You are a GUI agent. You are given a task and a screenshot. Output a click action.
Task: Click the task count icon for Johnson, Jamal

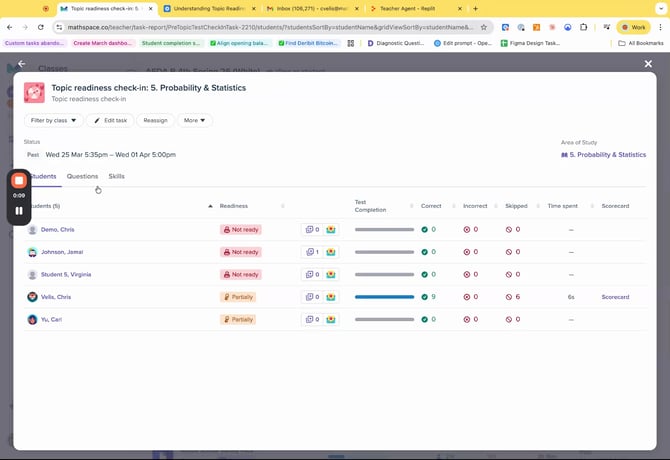pos(312,252)
